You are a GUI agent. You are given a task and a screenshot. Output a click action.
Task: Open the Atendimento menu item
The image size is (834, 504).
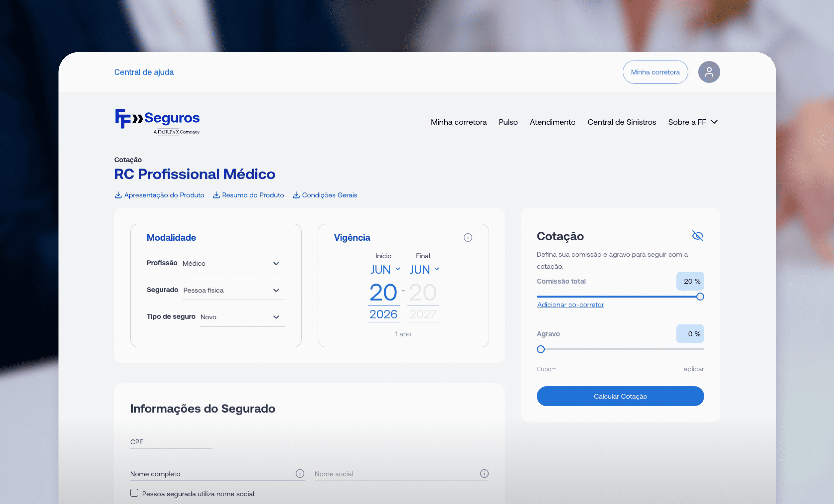[x=552, y=122]
